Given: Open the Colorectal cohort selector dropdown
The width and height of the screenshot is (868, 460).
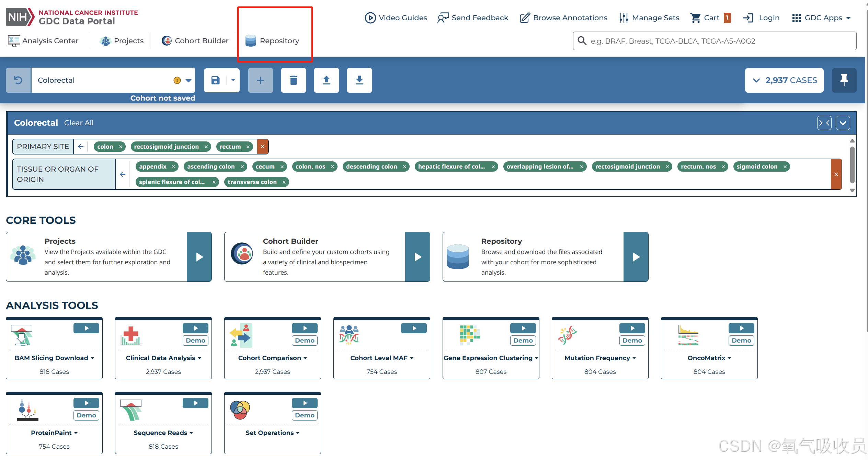Looking at the screenshot, I should (x=189, y=80).
